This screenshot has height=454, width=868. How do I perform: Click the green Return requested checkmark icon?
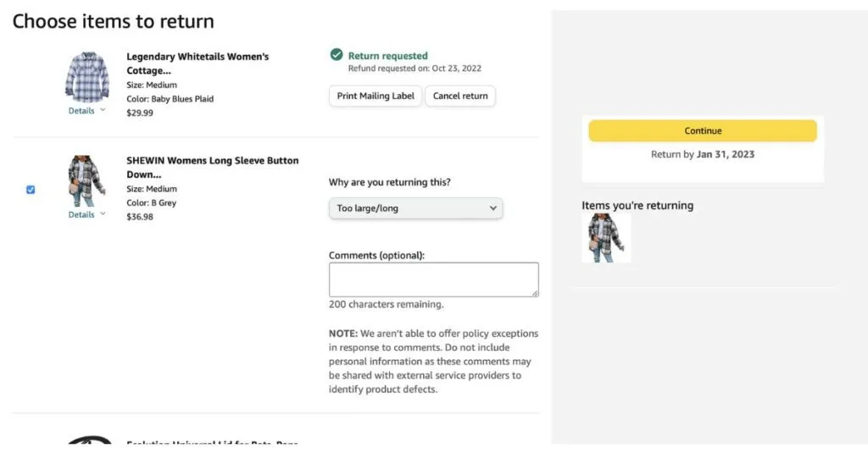point(336,56)
